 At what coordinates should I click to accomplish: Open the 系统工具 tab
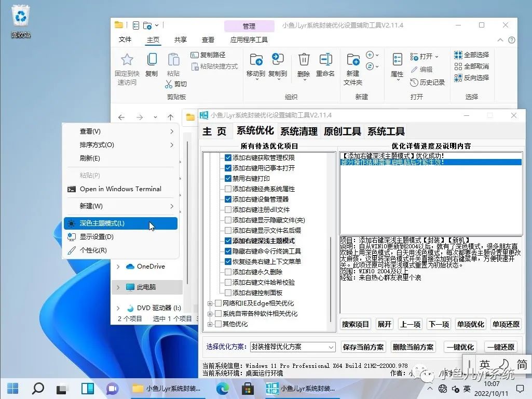pos(386,131)
